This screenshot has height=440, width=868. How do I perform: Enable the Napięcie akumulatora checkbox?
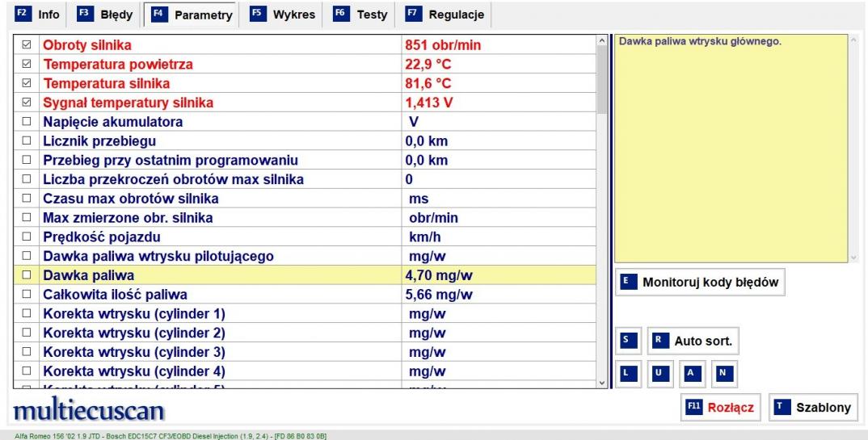click(x=27, y=123)
